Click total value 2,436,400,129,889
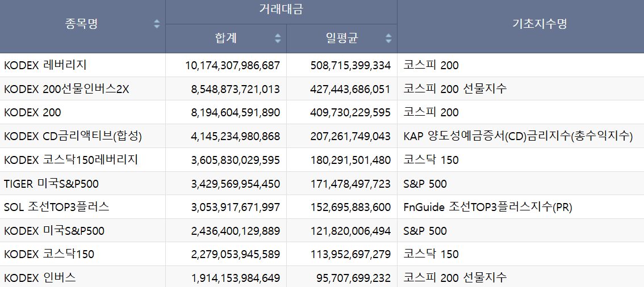Screen dimensions: 644x287 point(236,231)
